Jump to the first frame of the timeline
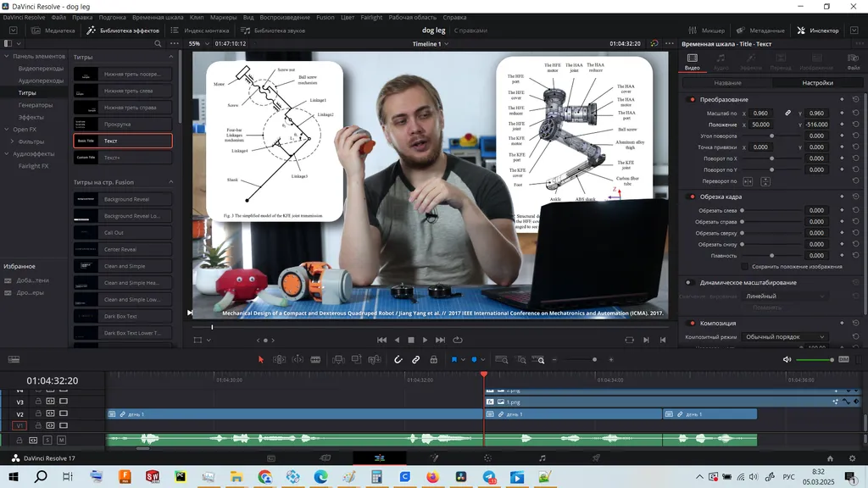The height and width of the screenshot is (488, 868). 382,340
